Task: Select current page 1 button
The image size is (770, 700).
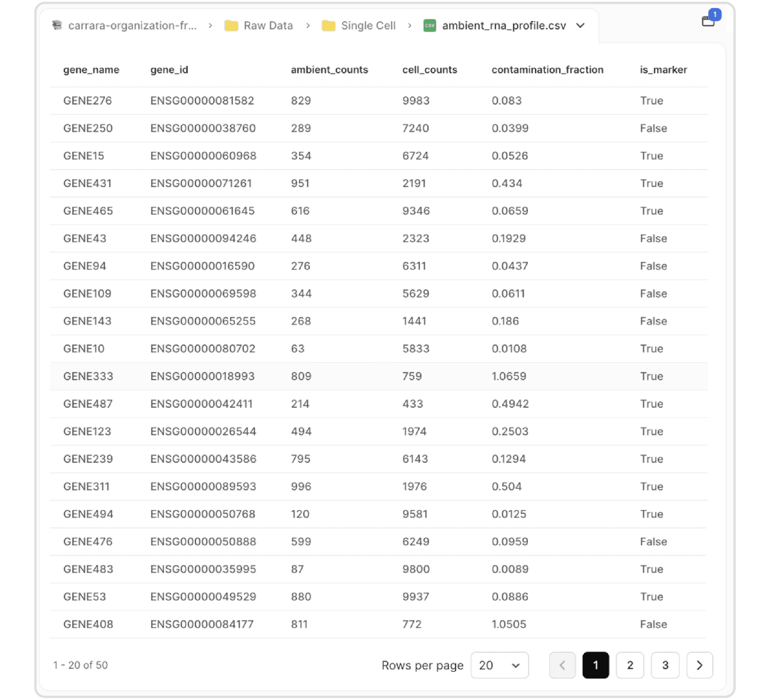Action: [596, 665]
